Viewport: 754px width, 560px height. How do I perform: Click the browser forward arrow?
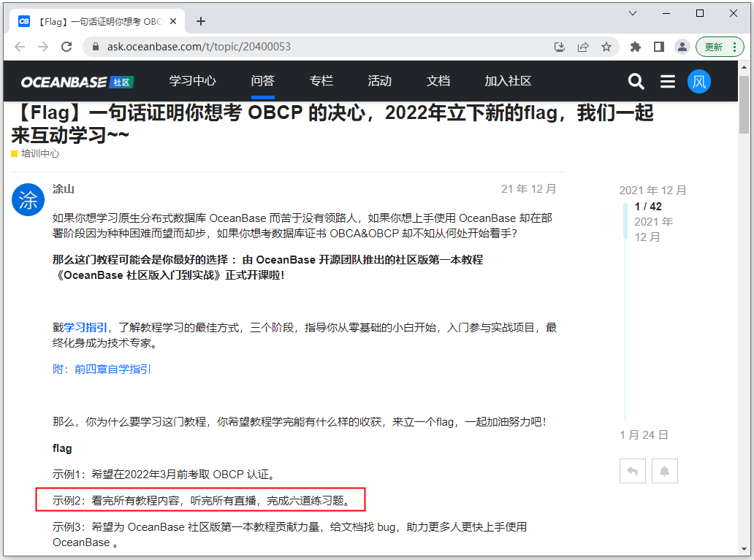coord(43,47)
